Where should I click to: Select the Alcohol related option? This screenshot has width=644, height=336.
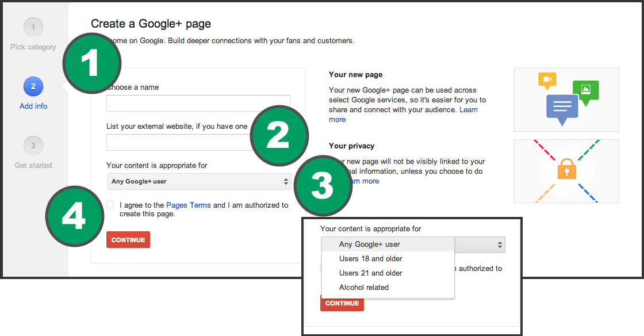(x=388, y=288)
